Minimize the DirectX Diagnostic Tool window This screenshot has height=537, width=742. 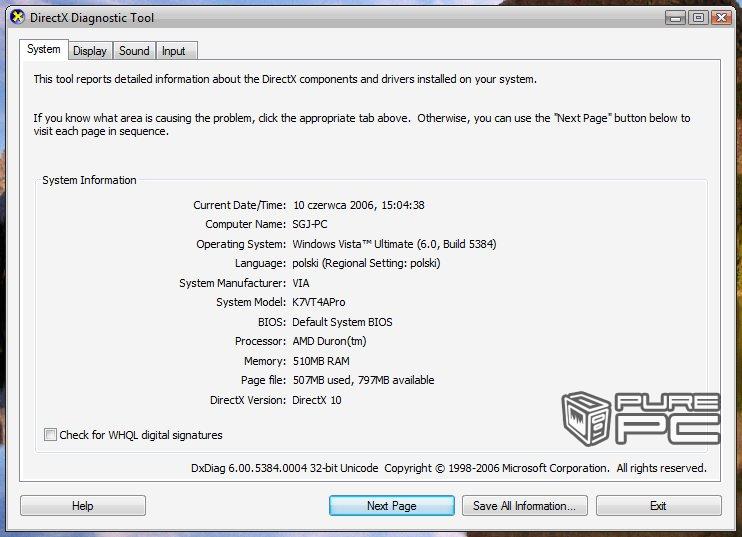676,18
